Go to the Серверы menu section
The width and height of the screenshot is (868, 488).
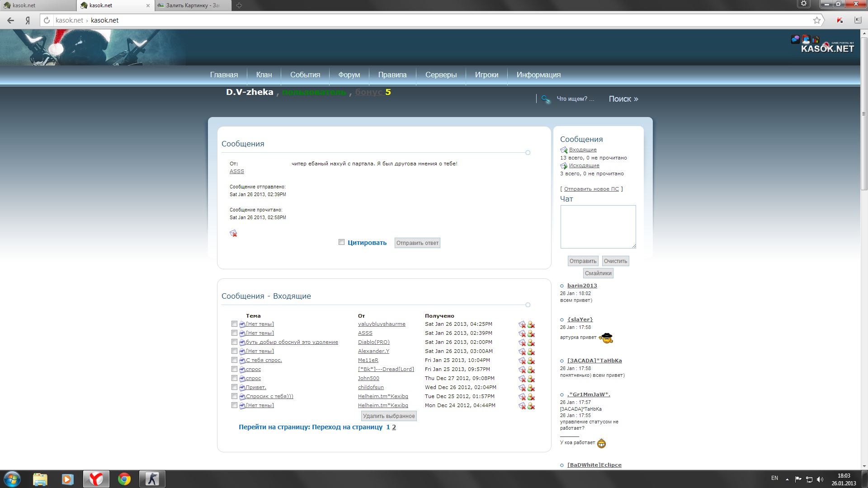coord(441,75)
